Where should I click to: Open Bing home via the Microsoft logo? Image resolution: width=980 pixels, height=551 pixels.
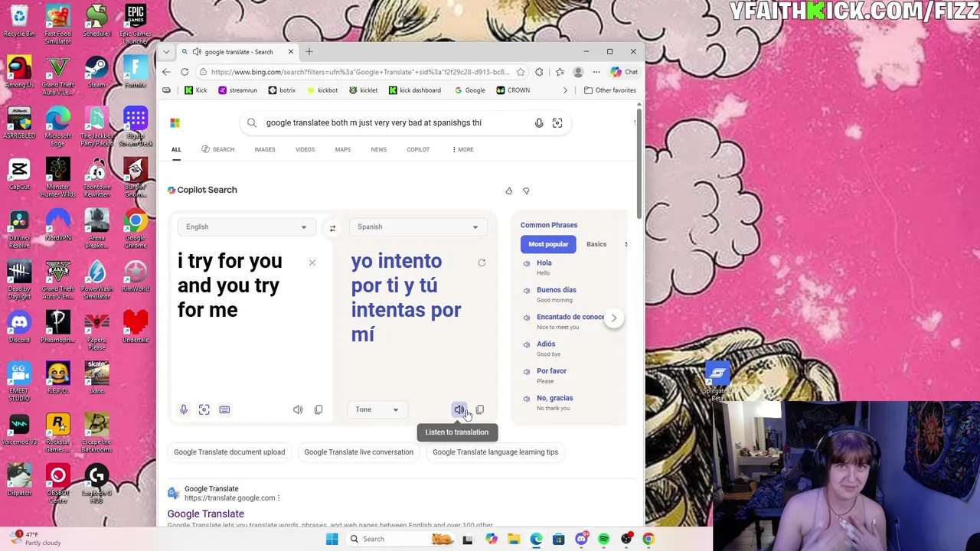click(x=175, y=122)
